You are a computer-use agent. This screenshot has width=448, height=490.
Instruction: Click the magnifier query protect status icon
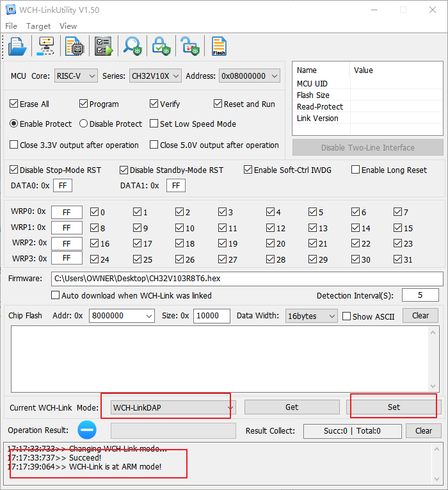tap(133, 47)
